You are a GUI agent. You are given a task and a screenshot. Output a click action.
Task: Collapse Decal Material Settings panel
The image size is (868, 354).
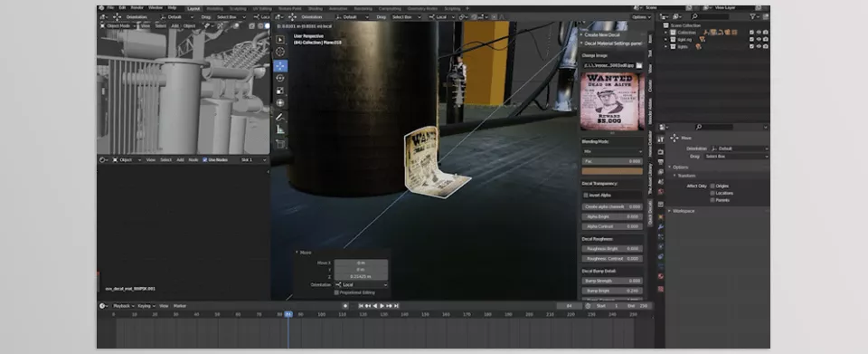612,43
